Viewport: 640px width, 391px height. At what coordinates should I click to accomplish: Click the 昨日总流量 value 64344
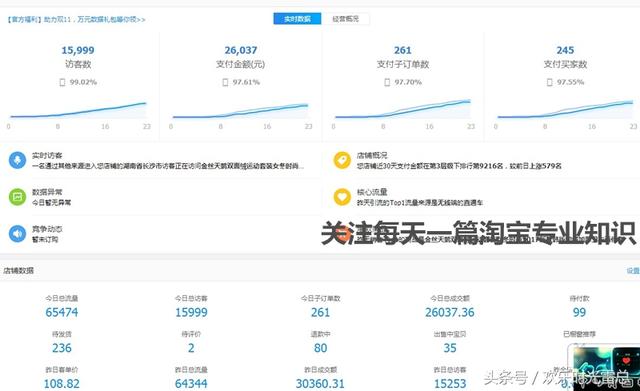click(191, 384)
